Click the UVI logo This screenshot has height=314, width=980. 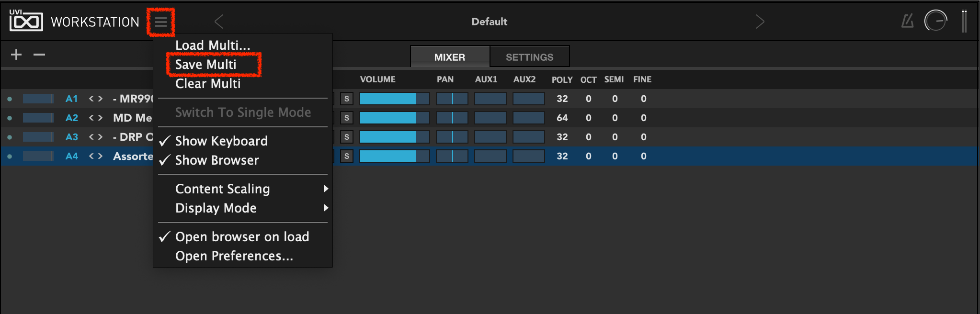26,21
